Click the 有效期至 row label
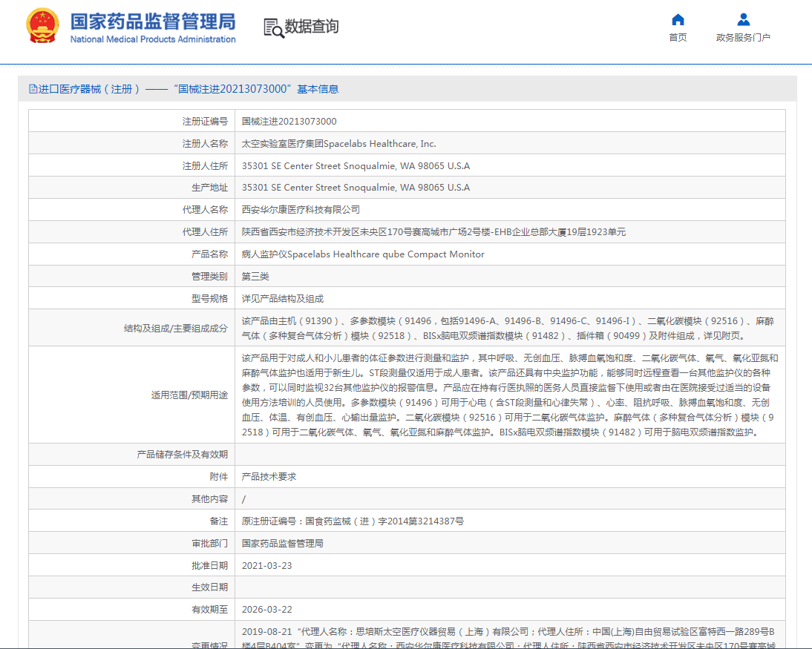The image size is (812, 649). tap(210, 610)
